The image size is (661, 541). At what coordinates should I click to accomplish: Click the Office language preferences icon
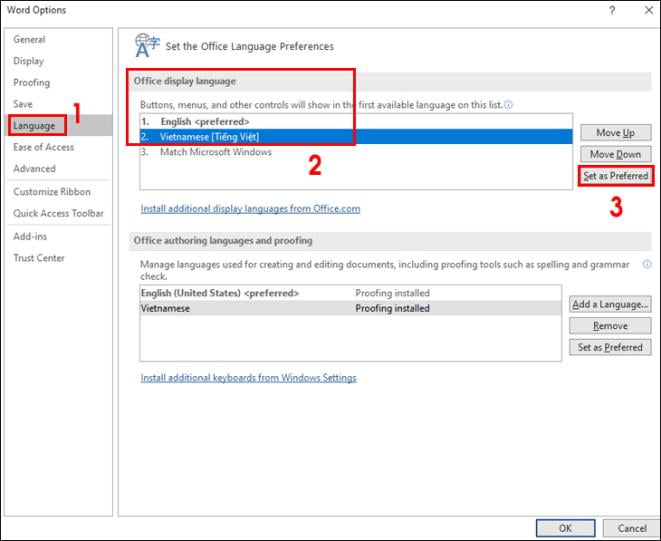point(147,46)
